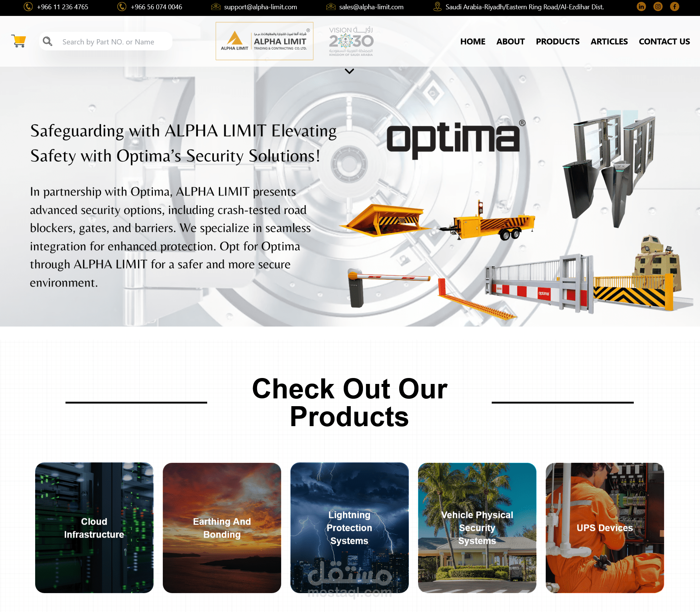Click the search magnifier icon

click(x=47, y=41)
